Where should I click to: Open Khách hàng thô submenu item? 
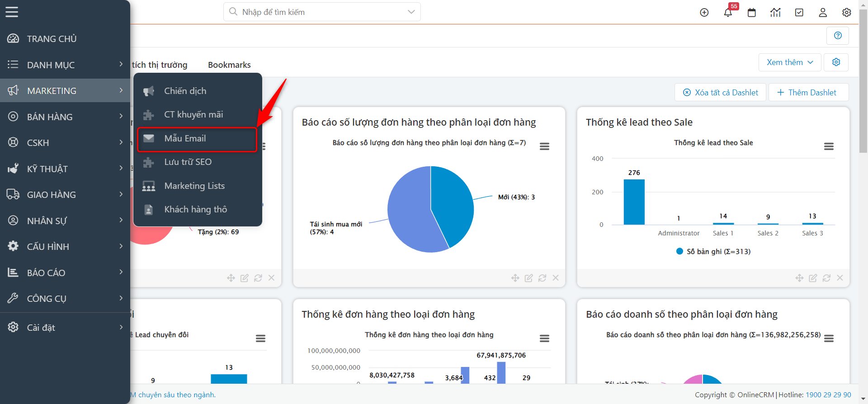[x=198, y=209]
